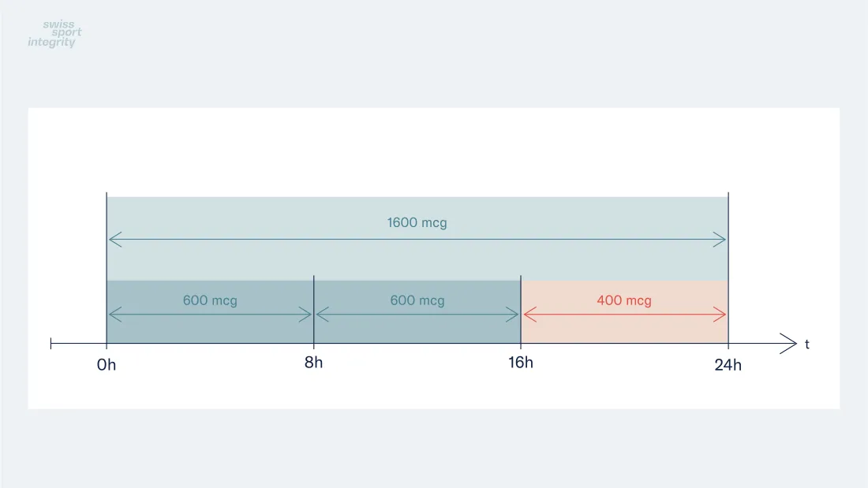Click the light blue 24-hour band

pyautogui.click(x=417, y=238)
